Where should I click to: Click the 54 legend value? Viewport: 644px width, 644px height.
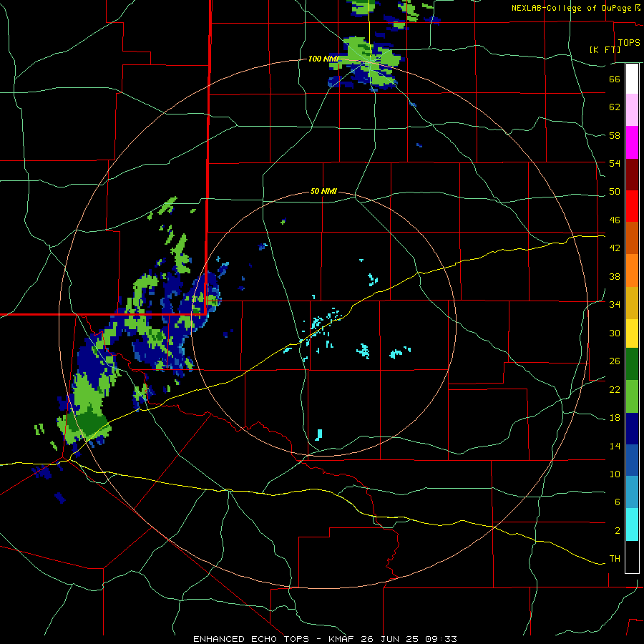pos(615,163)
